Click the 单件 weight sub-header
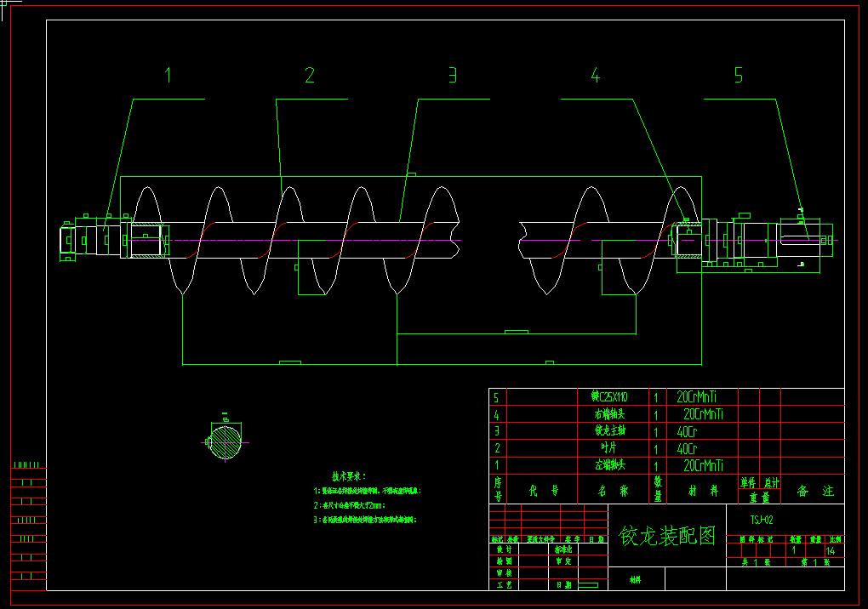This screenshot has width=868, height=609. [748, 482]
